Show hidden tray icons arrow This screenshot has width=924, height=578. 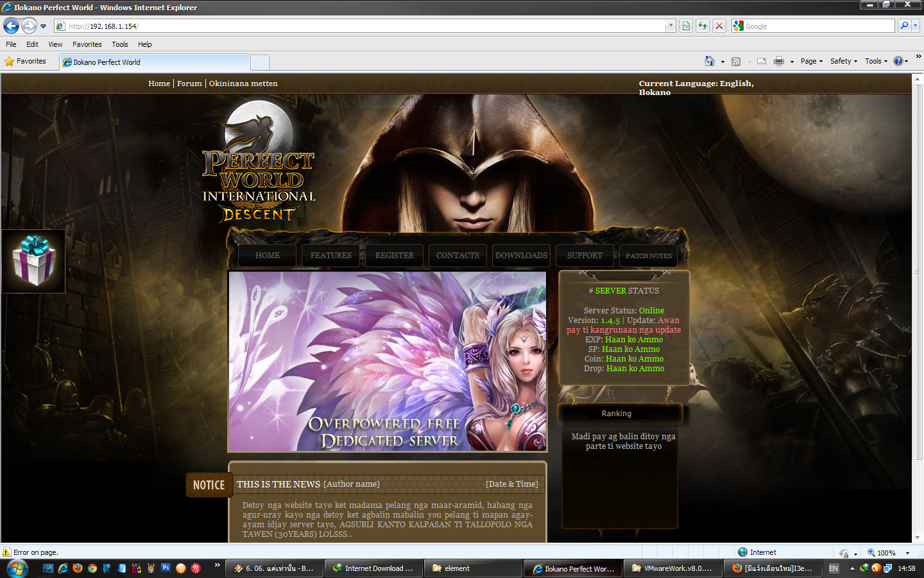(x=852, y=568)
